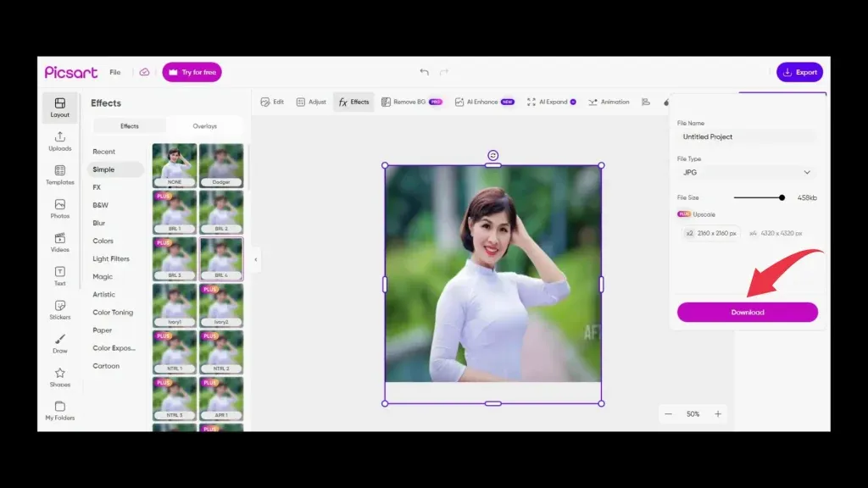Select the FX effects category
The image size is (868, 488).
[97, 187]
